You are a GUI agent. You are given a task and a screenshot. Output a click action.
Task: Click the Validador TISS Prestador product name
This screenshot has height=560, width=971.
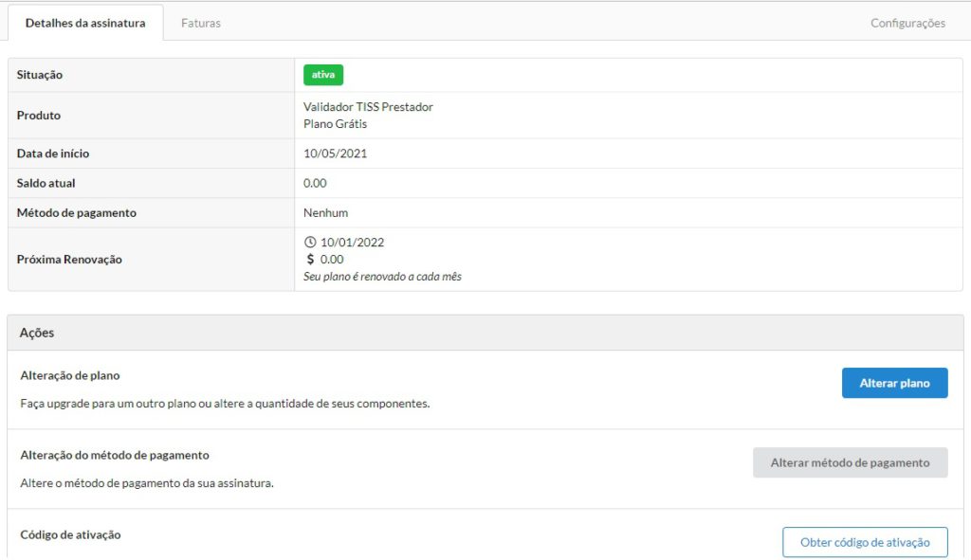click(x=368, y=107)
